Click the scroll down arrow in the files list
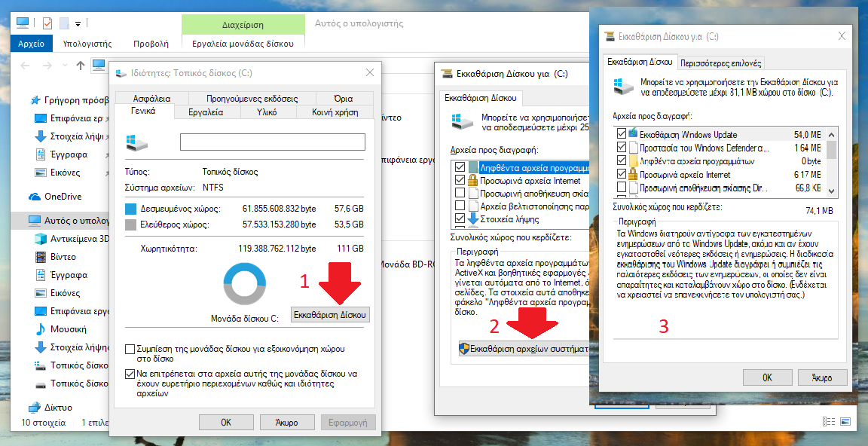This screenshot has width=868, height=446. pos(832,191)
